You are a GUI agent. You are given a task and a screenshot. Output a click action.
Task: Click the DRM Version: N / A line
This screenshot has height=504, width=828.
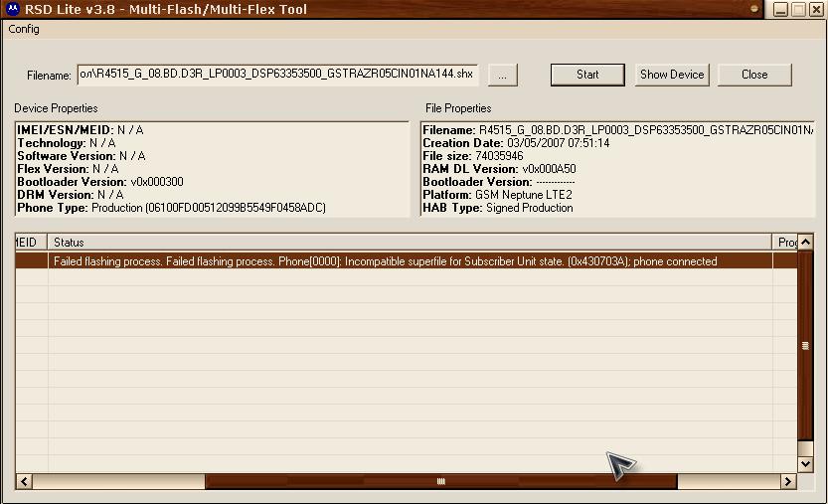point(71,195)
